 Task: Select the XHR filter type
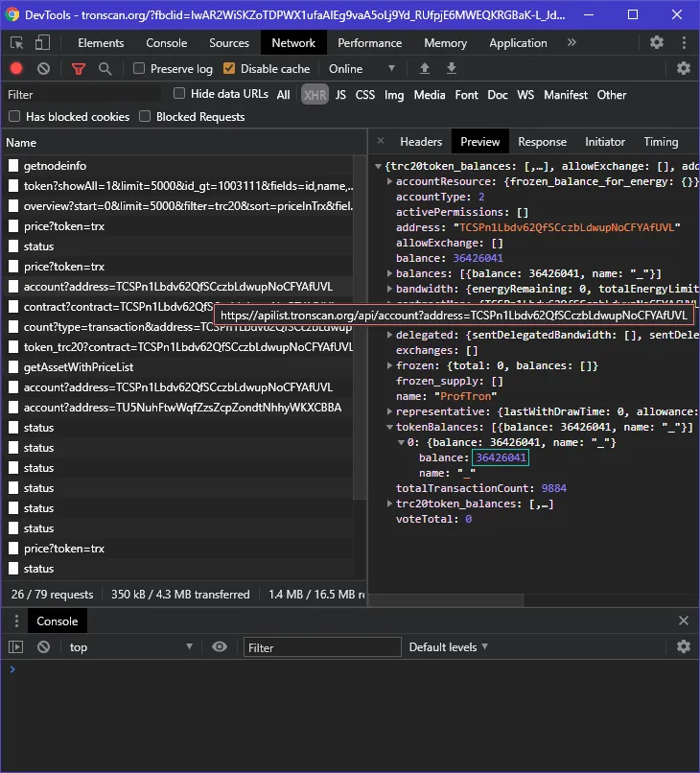coord(315,95)
